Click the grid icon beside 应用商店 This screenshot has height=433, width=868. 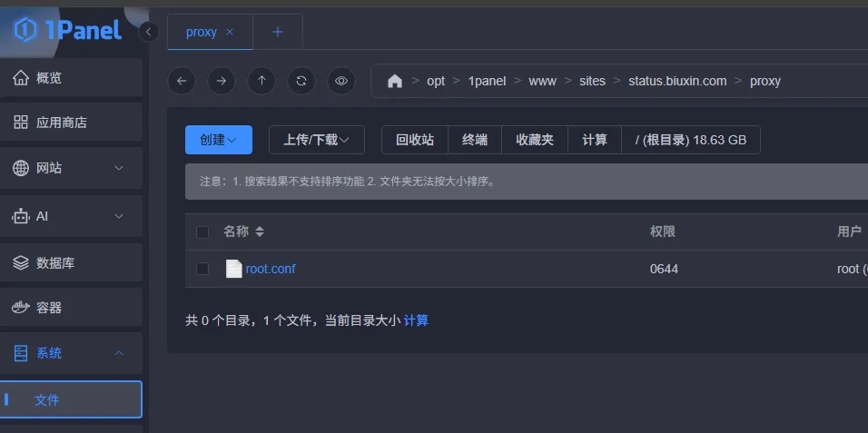click(21, 123)
